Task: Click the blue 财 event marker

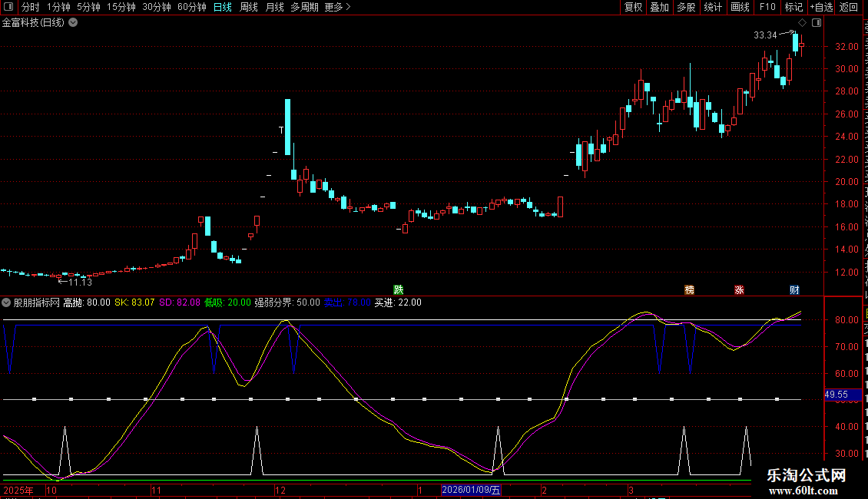Action: click(x=794, y=290)
